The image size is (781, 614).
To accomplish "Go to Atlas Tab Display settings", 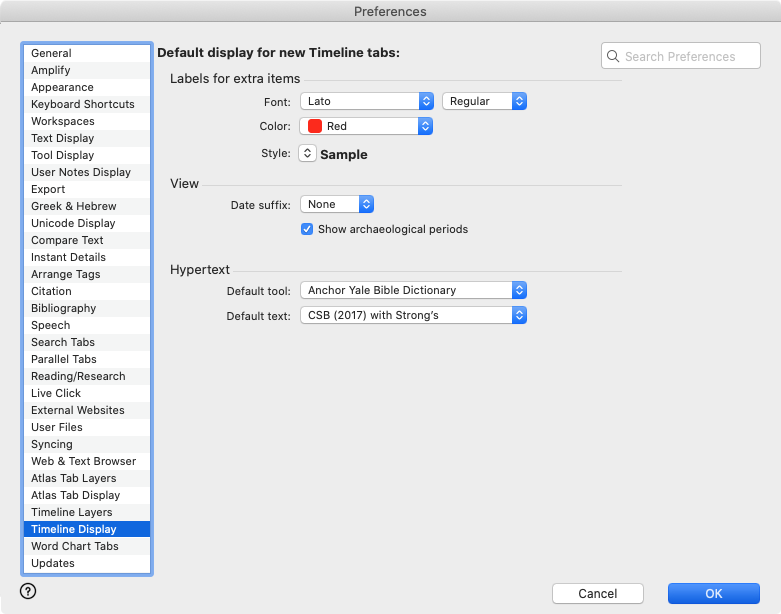I will [75, 495].
